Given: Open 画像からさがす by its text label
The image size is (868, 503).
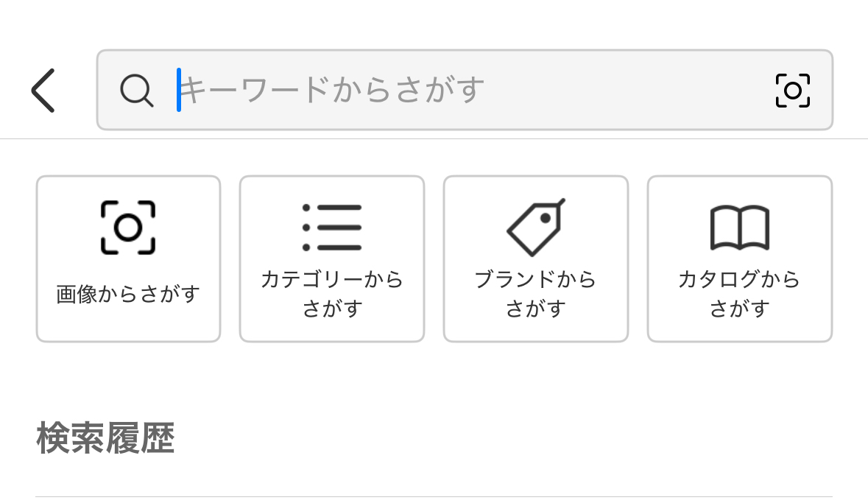Looking at the screenshot, I should 128,294.
